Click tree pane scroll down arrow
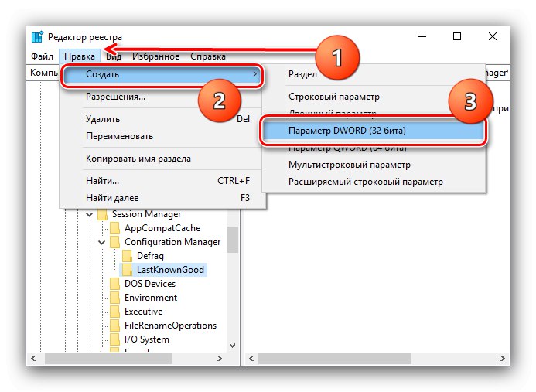536x392 pixels. 233,345
